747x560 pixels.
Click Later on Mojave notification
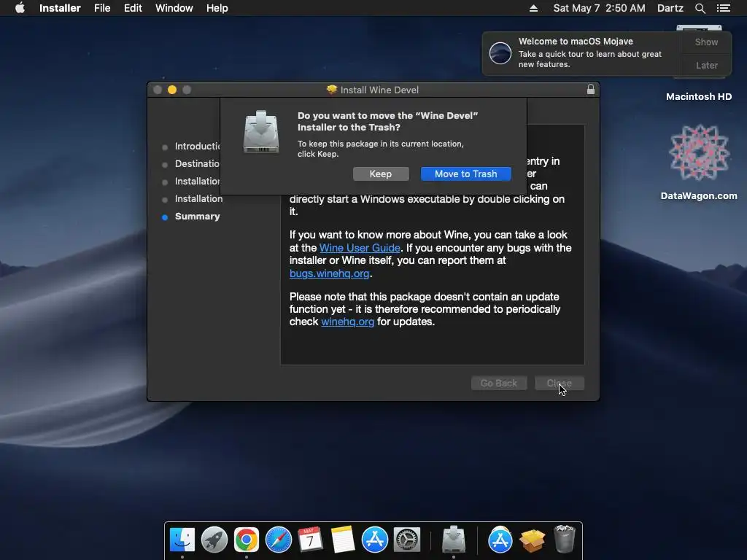tap(706, 65)
